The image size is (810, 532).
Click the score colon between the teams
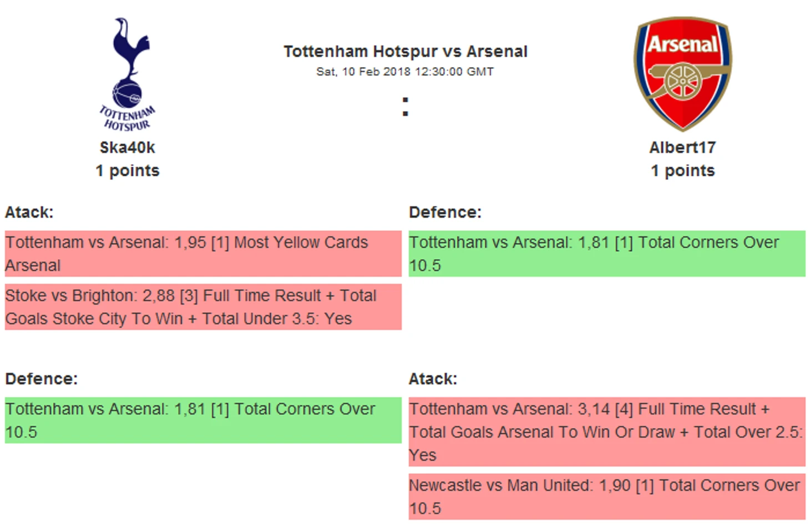(x=406, y=107)
